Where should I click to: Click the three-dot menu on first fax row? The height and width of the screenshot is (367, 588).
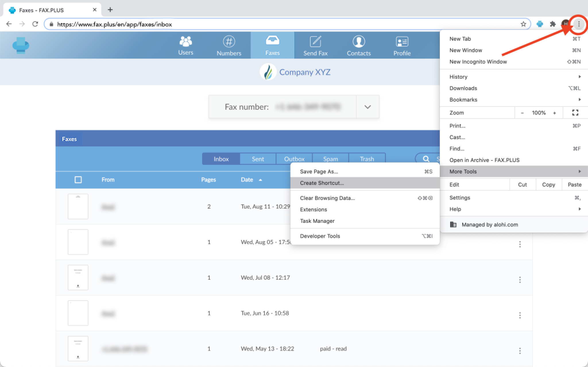[519, 206]
